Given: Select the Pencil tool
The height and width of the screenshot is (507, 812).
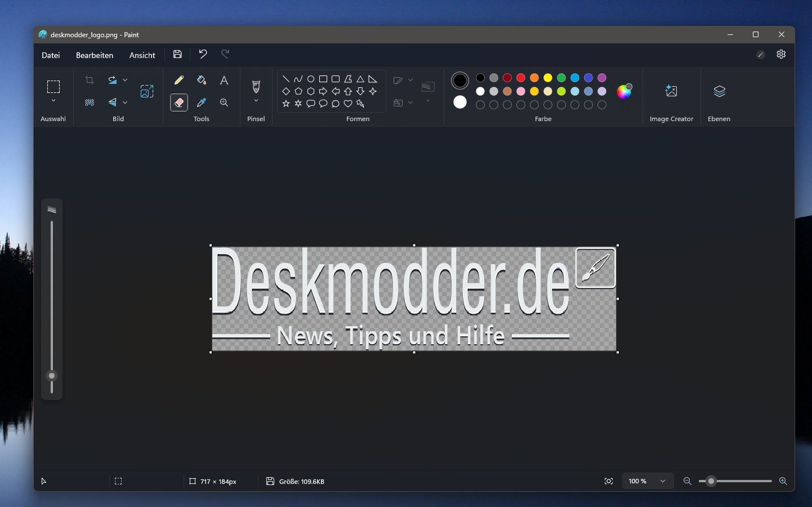Looking at the screenshot, I should (179, 80).
